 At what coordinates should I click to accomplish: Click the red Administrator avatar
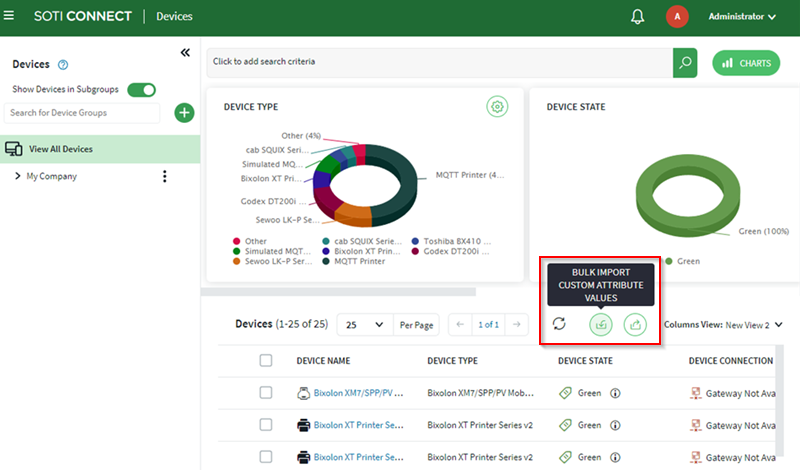677,16
